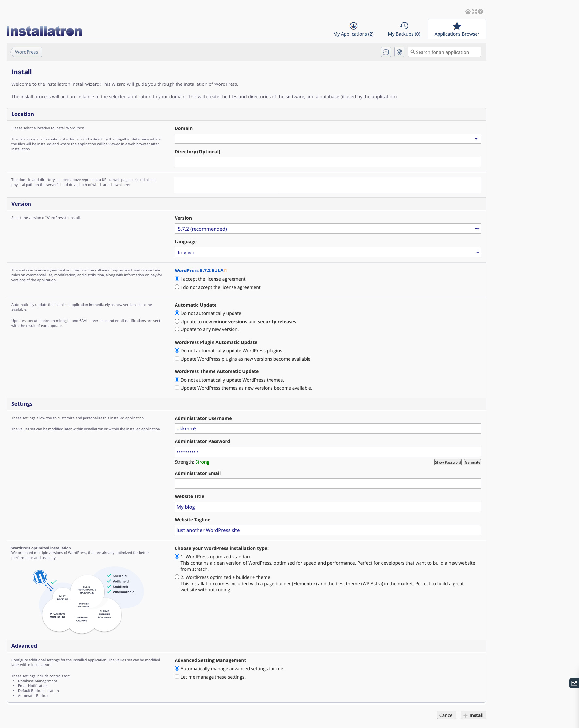
Task: Select Automatically manage advanced settings for me
Action: [177, 668]
